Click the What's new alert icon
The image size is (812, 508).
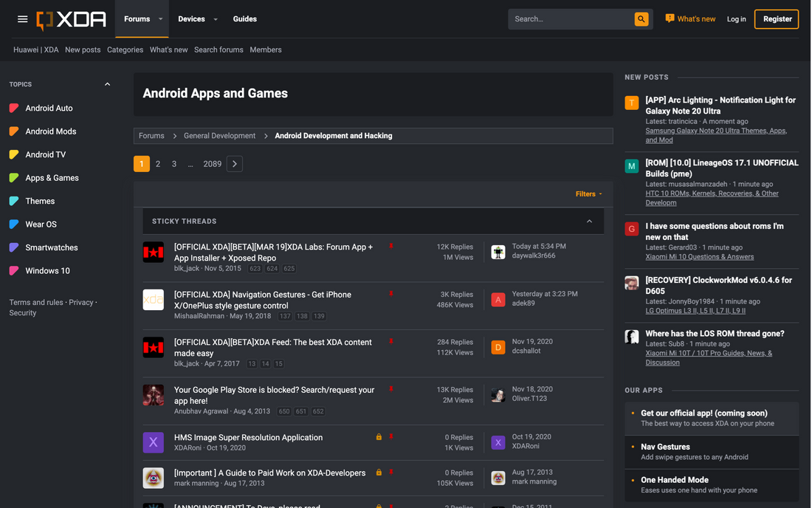[670, 18]
